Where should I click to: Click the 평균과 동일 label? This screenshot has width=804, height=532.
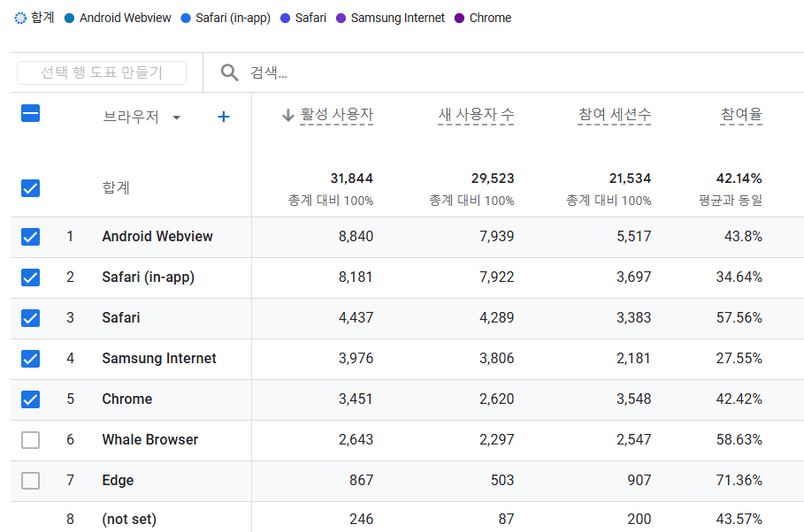[x=731, y=201]
